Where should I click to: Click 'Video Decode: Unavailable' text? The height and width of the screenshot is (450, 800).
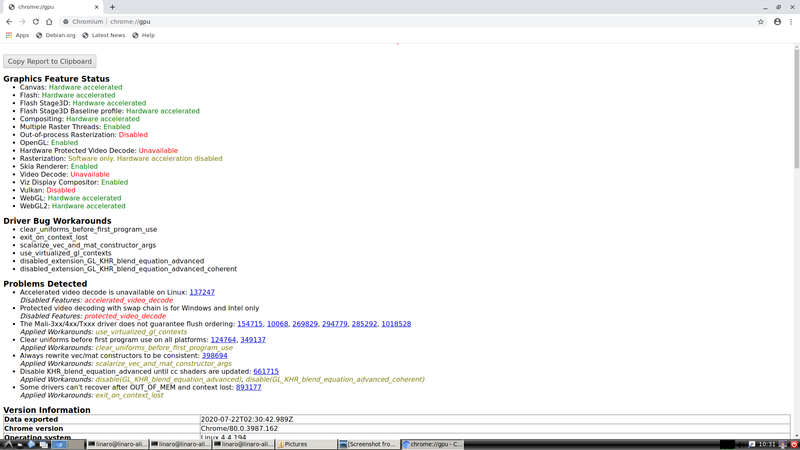(64, 174)
